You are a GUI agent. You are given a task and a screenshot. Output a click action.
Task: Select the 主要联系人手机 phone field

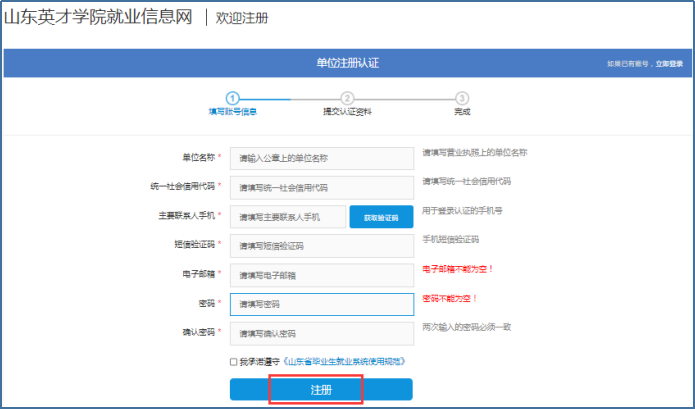(x=287, y=216)
